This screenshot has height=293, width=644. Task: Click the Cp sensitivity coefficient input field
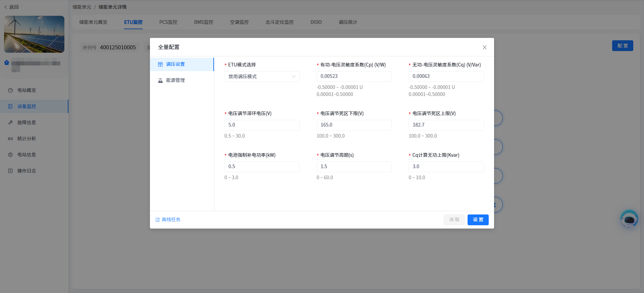click(x=354, y=77)
